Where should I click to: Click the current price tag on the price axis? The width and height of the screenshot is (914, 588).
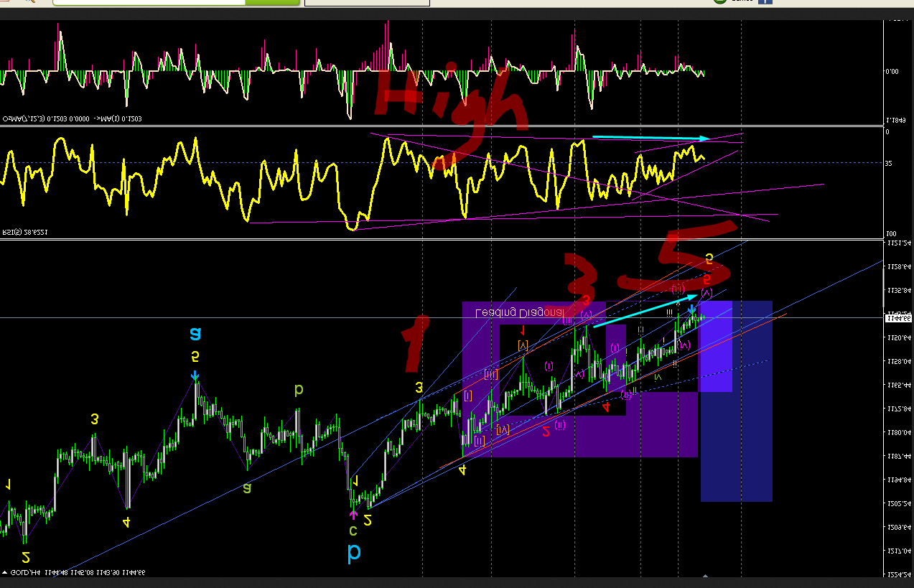(900, 318)
